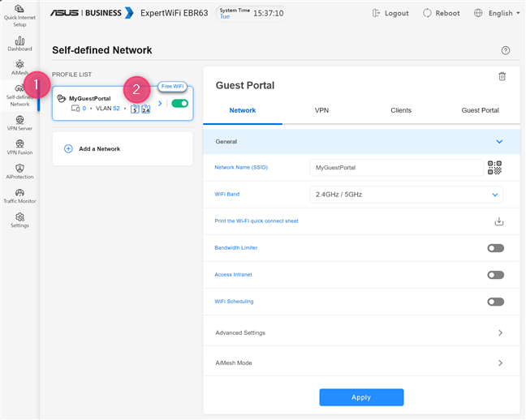The height and width of the screenshot is (420, 526).
Task: Click the Network Name (SSID) input field
Action: point(396,168)
